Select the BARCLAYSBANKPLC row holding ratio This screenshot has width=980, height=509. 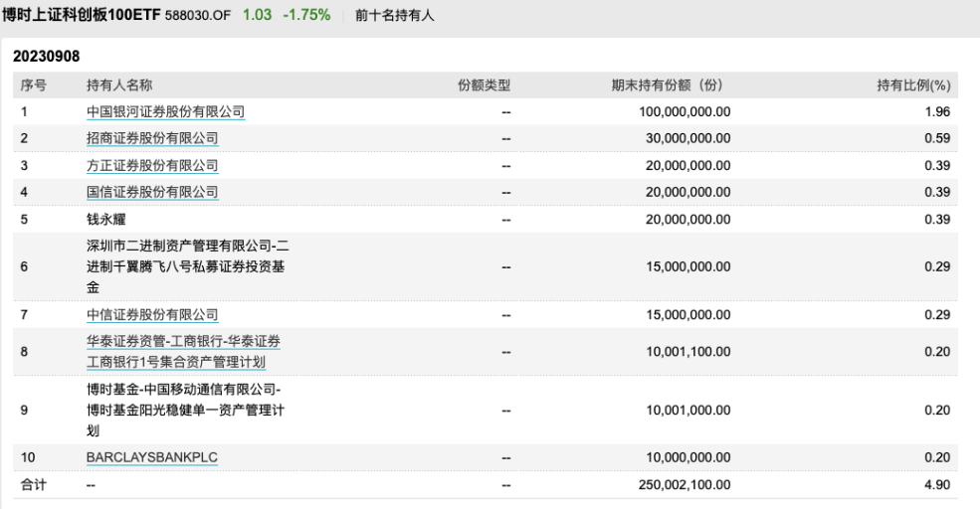pos(937,457)
